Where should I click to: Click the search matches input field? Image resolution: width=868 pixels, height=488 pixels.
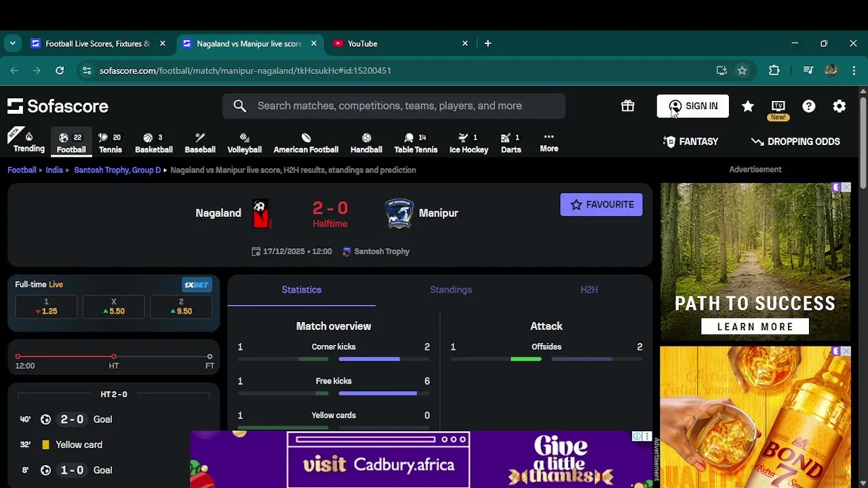[x=394, y=106]
